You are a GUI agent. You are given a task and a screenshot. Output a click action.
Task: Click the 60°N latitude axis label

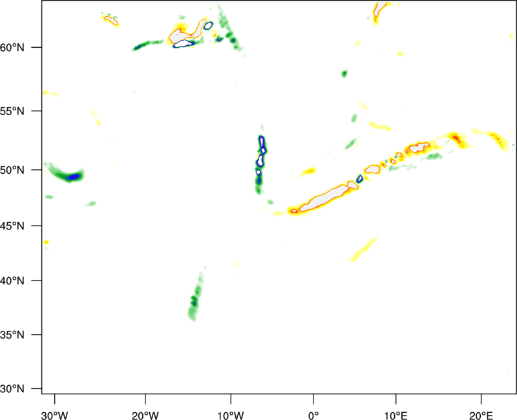point(12,48)
